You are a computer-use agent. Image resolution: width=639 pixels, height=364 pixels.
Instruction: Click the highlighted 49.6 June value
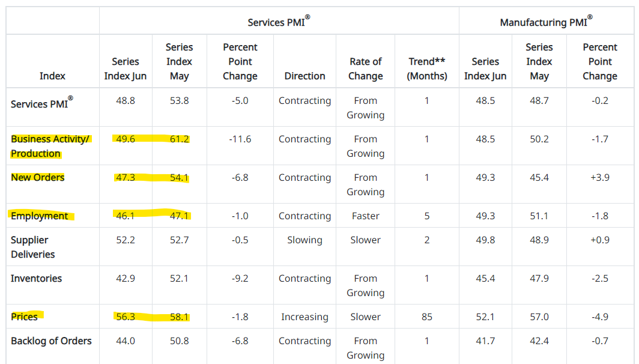coord(125,139)
